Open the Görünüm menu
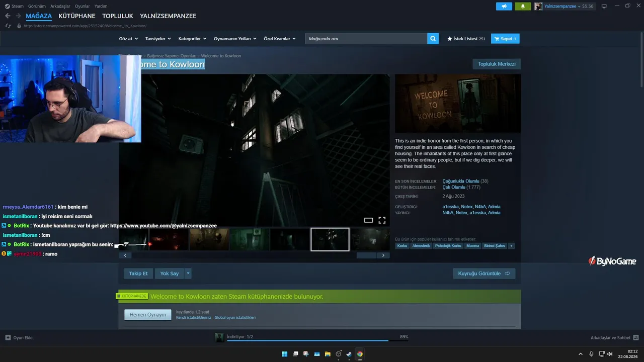 37,6
